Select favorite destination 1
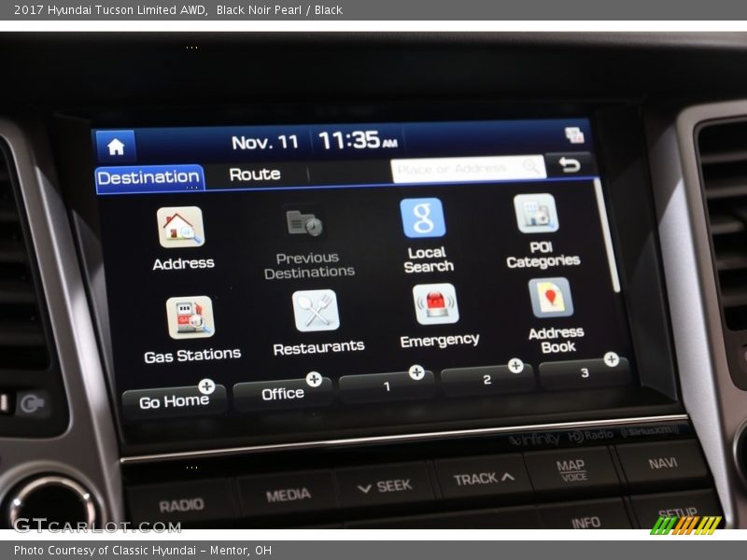This screenshot has height=560, width=747. 387,386
